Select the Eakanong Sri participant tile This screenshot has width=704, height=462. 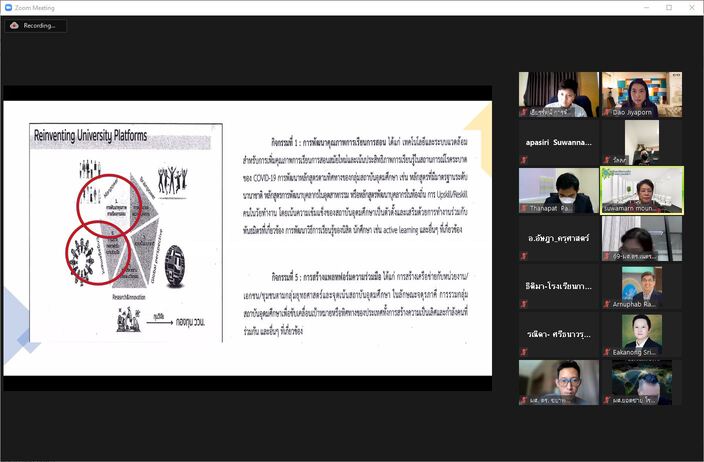pyautogui.click(x=642, y=334)
